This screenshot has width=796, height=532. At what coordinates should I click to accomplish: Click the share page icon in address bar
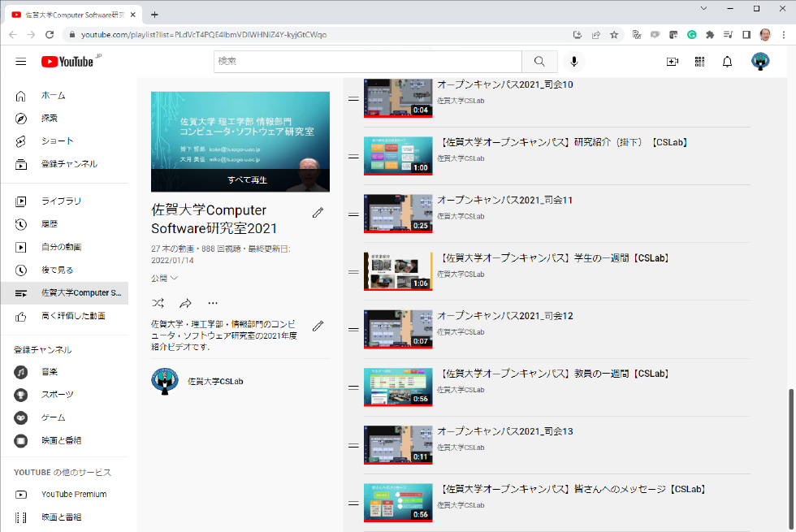click(x=595, y=34)
